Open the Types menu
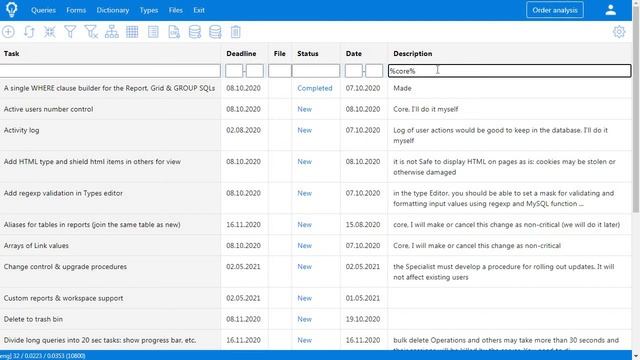 [149, 10]
